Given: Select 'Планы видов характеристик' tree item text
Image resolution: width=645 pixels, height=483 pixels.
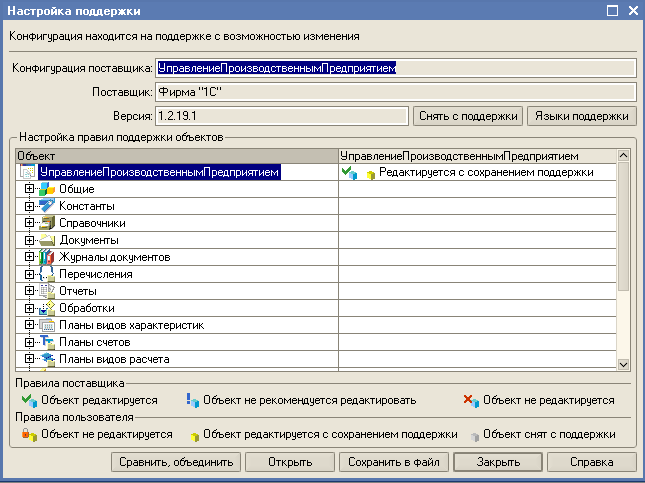Looking at the screenshot, I should [132, 325].
